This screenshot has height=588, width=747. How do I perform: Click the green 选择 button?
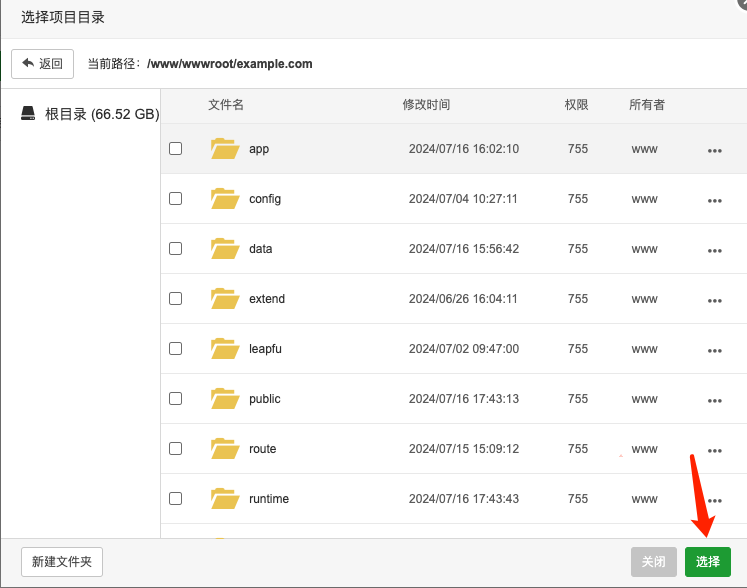708,562
